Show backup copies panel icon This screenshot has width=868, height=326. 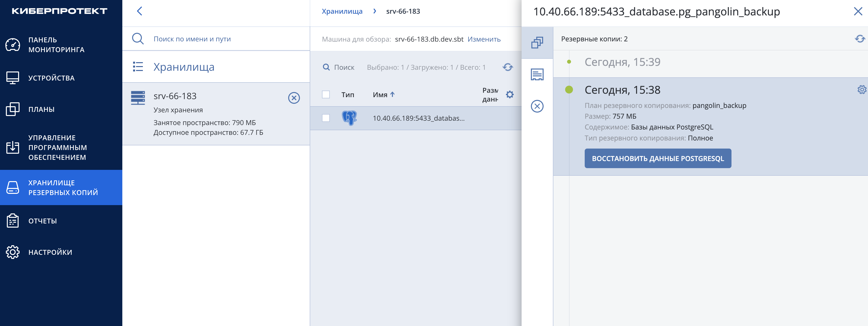(x=537, y=43)
